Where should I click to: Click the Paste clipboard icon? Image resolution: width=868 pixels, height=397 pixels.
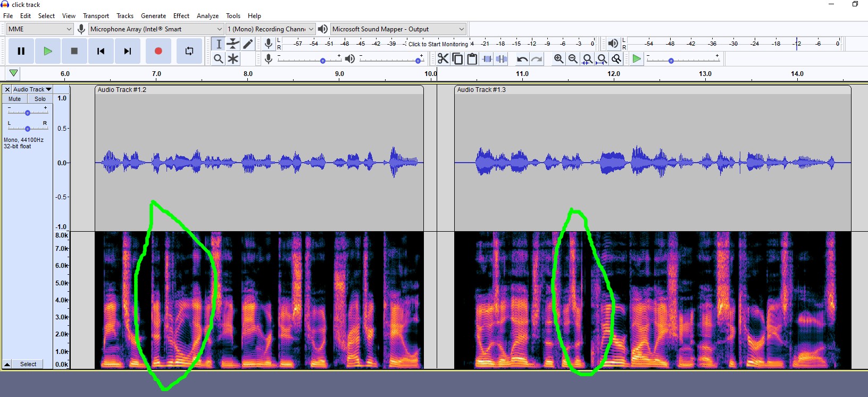472,58
